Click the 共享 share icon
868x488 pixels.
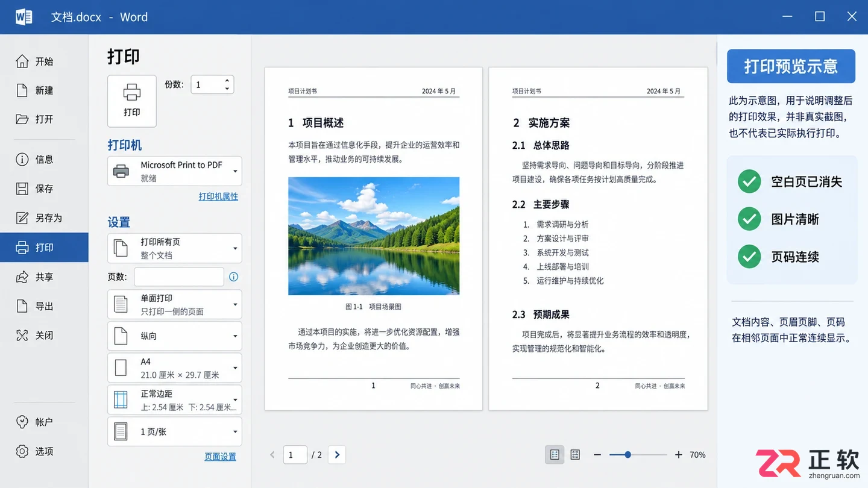pos(22,277)
